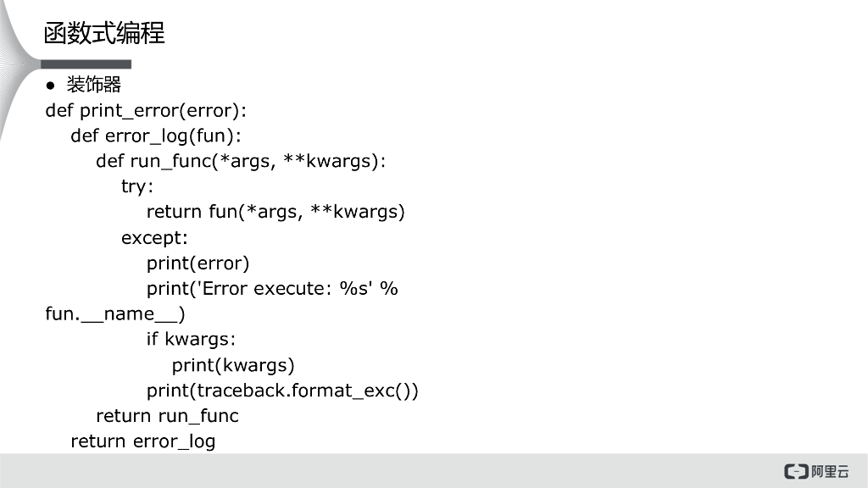
Task: Click the line def error_log(fun):
Action: (x=156, y=136)
